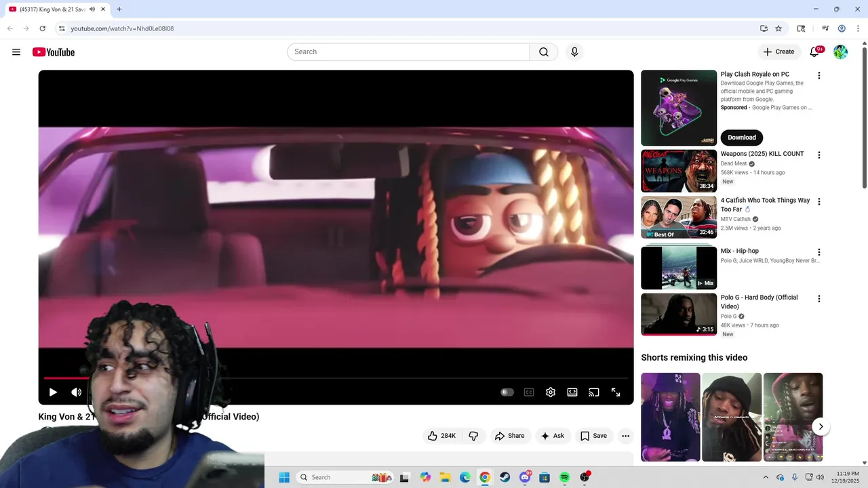
Task: Open the tab search dropdown
Action: click(801, 28)
